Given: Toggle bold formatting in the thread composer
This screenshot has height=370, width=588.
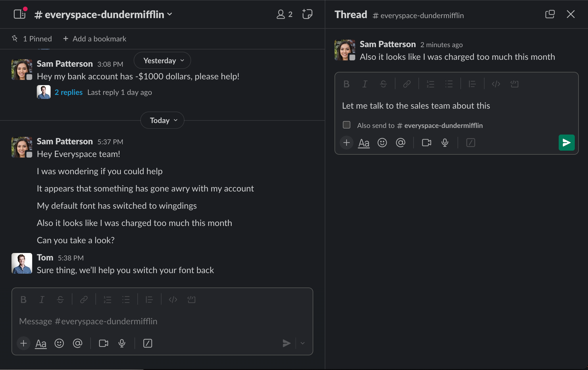Looking at the screenshot, I should click(346, 84).
